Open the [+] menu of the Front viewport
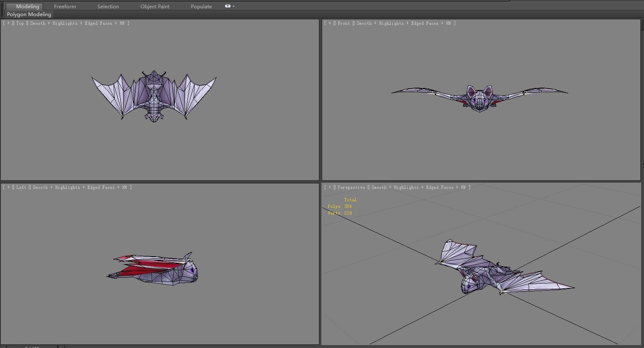This screenshot has width=644, height=348. click(x=330, y=23)
